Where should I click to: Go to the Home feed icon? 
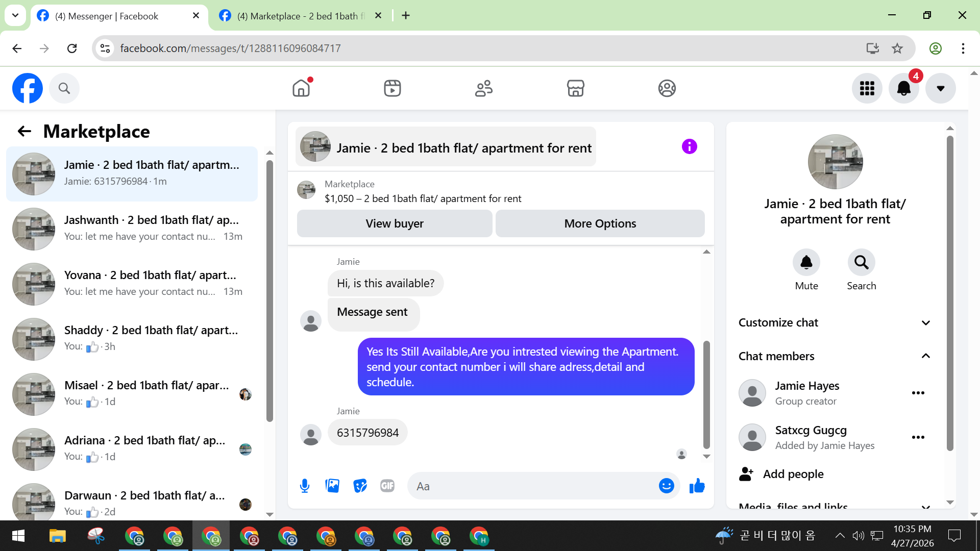pos(301,88)
